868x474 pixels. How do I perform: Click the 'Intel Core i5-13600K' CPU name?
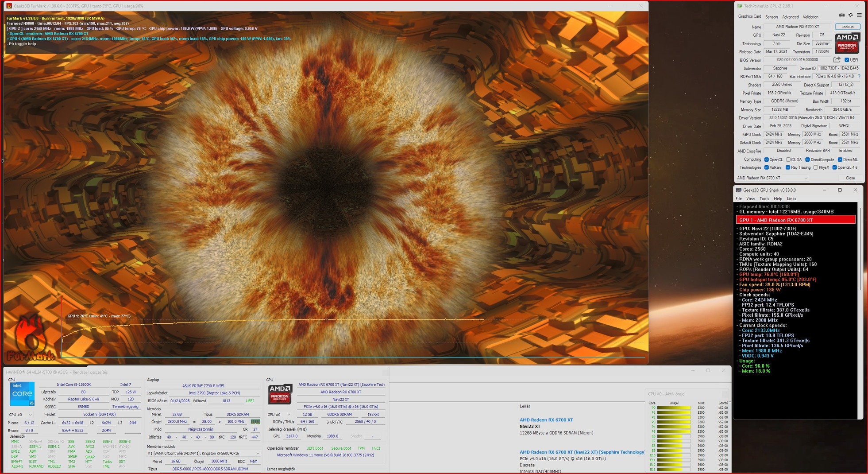73,385
